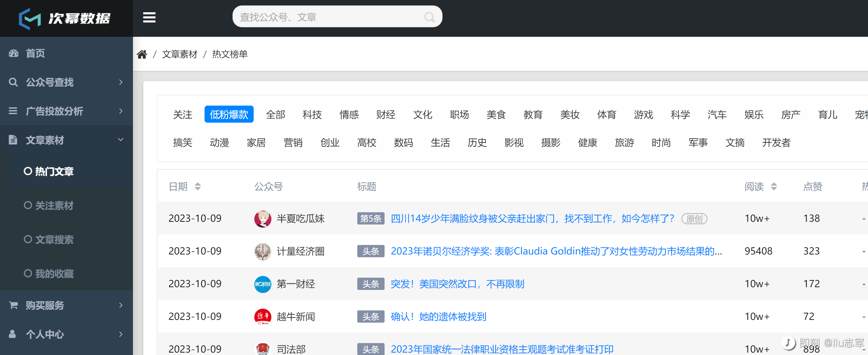Click the 个人中心 user icon
Screen dimensions: 868x355
point(12,334)
